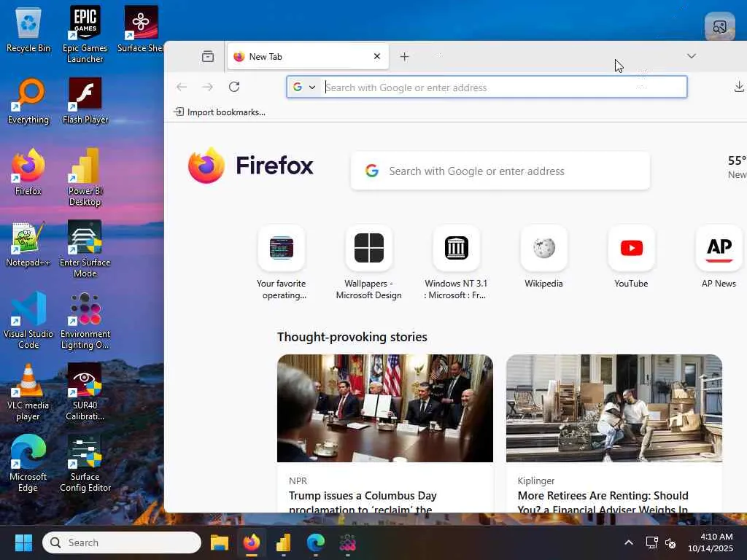Open the Kiplinger retirees story image
Viewport: 747px width, 560px height.
click(x=614, y=408)
